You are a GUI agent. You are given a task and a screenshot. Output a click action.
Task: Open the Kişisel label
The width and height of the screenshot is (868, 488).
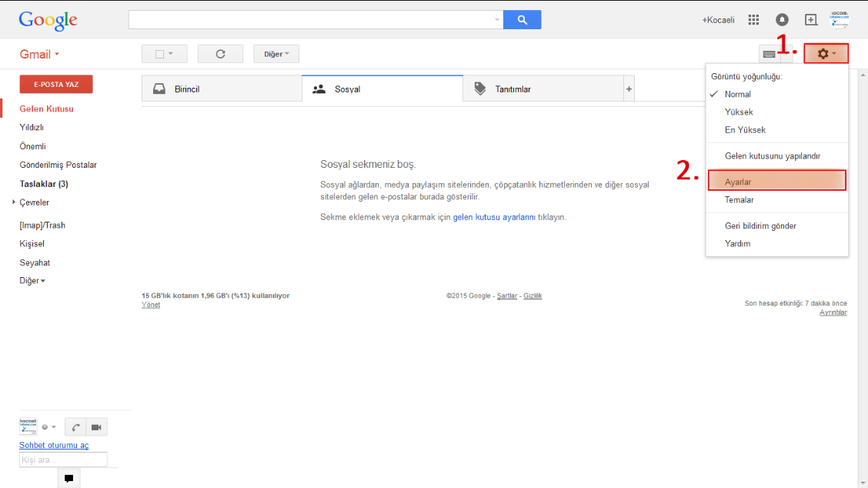pyautogui.click(x=32, y=244)
